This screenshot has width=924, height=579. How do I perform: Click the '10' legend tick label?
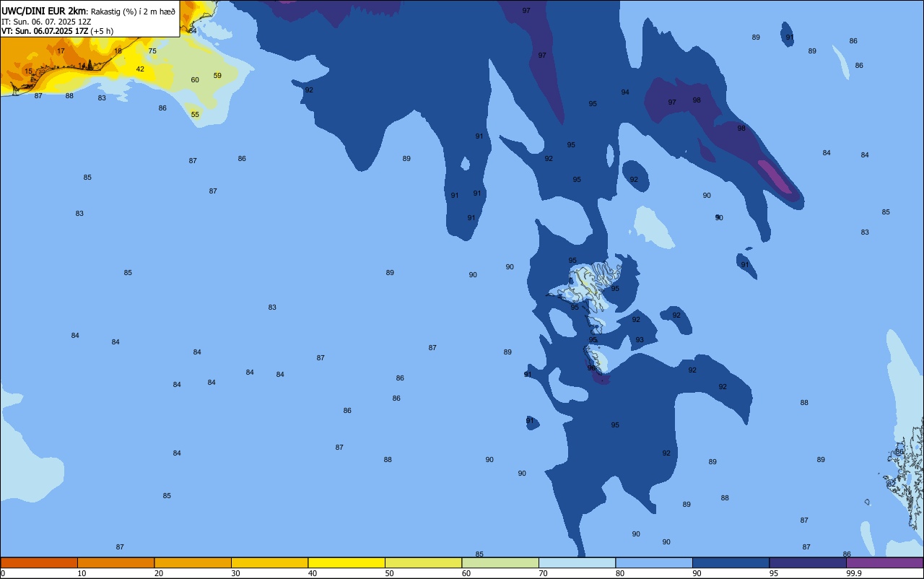(82, 573)
